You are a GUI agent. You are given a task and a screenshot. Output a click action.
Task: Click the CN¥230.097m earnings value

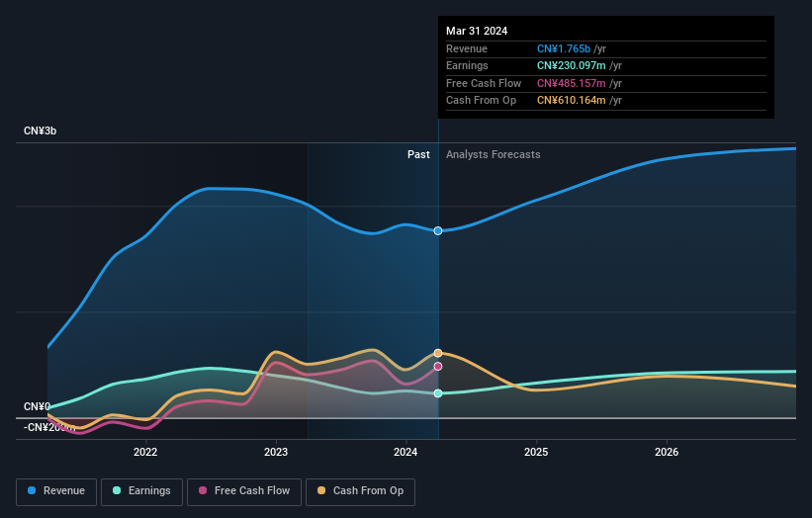click(x=572, y=65)
